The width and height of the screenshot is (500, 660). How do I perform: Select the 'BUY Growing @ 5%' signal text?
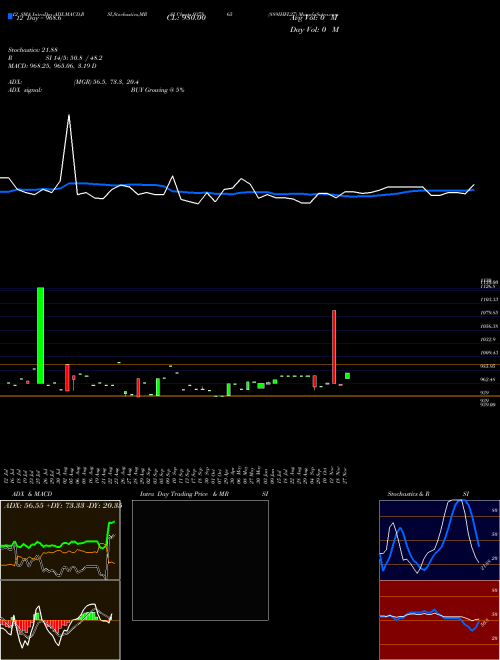click(157, 90)
